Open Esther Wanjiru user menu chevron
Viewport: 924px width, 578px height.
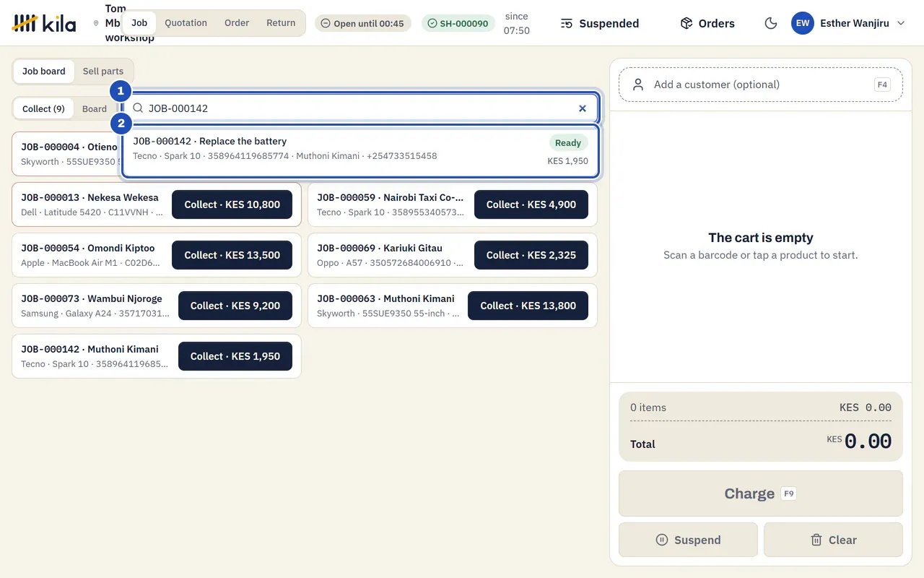(901, 23)
